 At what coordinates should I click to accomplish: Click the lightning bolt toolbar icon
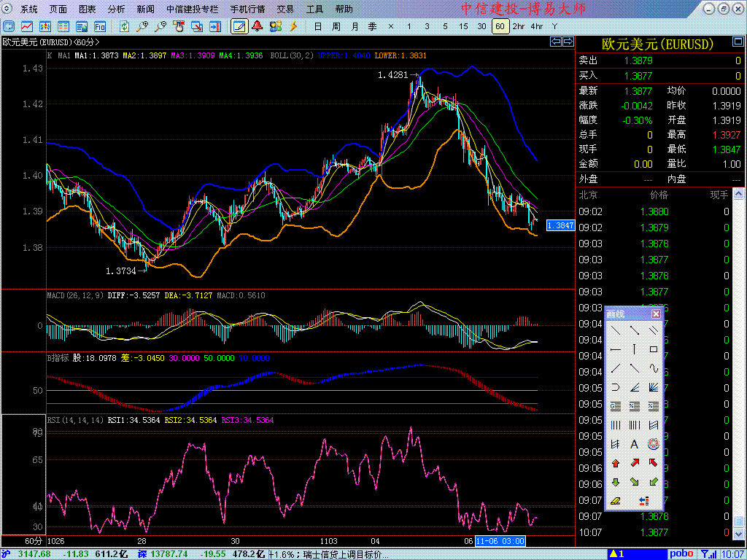pyautogui.click(x=293, y=26)
